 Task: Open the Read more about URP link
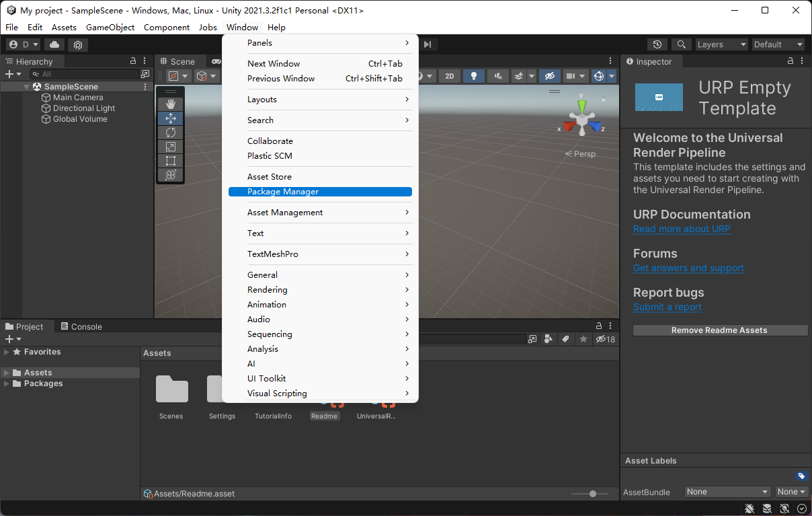682,229
